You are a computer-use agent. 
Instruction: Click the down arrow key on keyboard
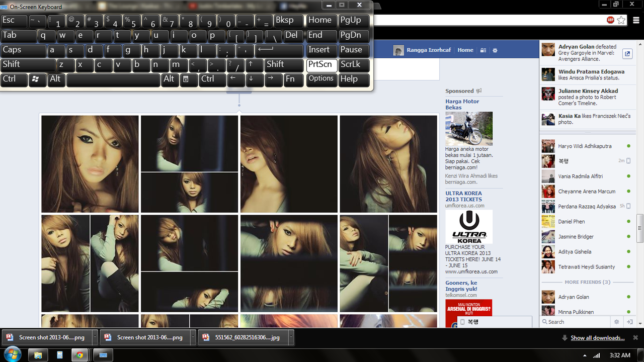click(x=255, y=79)
